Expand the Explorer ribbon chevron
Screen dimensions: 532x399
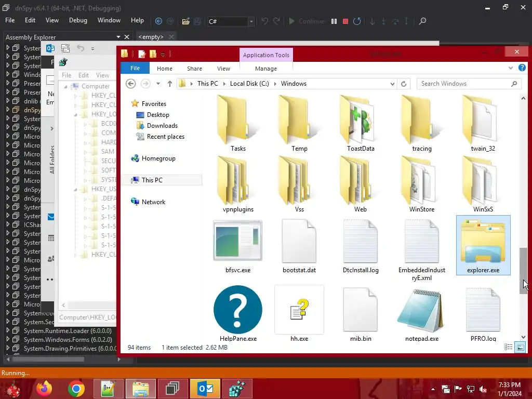tap(511, 68)
